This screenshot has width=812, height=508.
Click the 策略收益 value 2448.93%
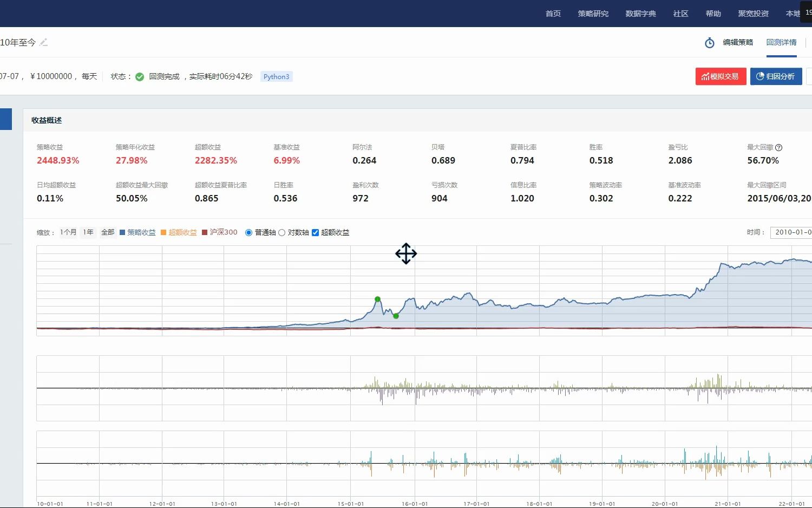58,161
